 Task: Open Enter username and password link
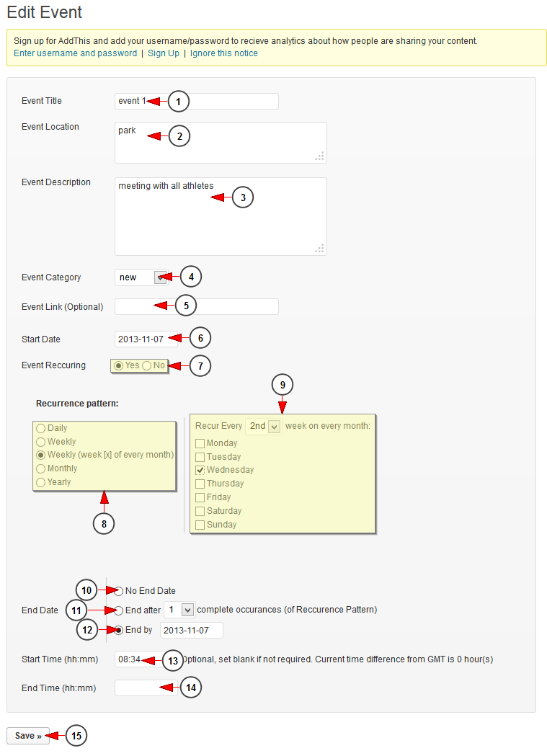click(x=75, y=53)
